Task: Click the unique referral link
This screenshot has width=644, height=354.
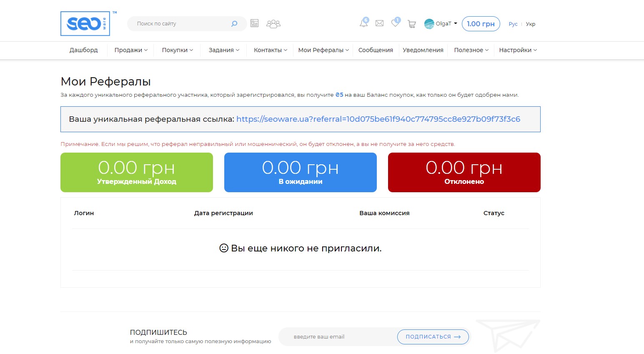Action: point(378,119)
